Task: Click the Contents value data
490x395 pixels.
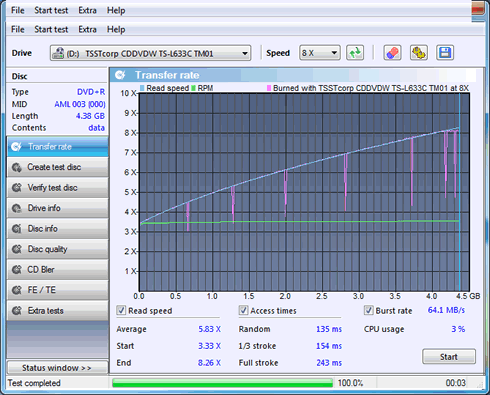Action: [x=96, y=128]
